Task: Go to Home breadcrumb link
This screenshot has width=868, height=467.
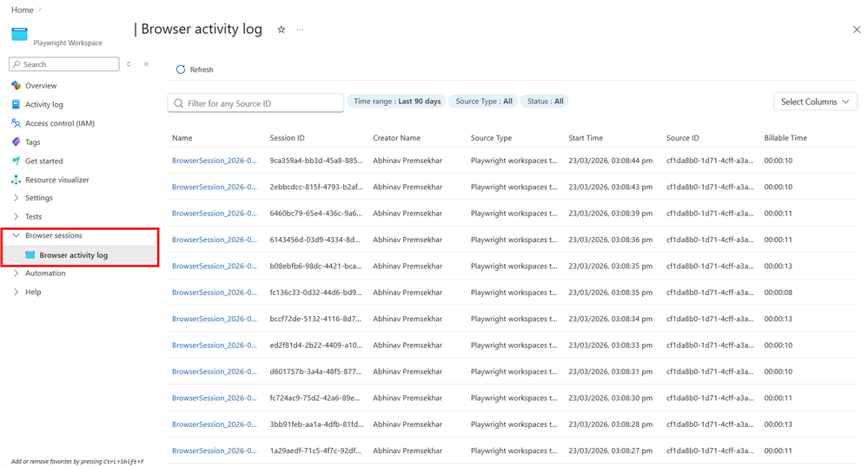Action: tap(22, 10)
